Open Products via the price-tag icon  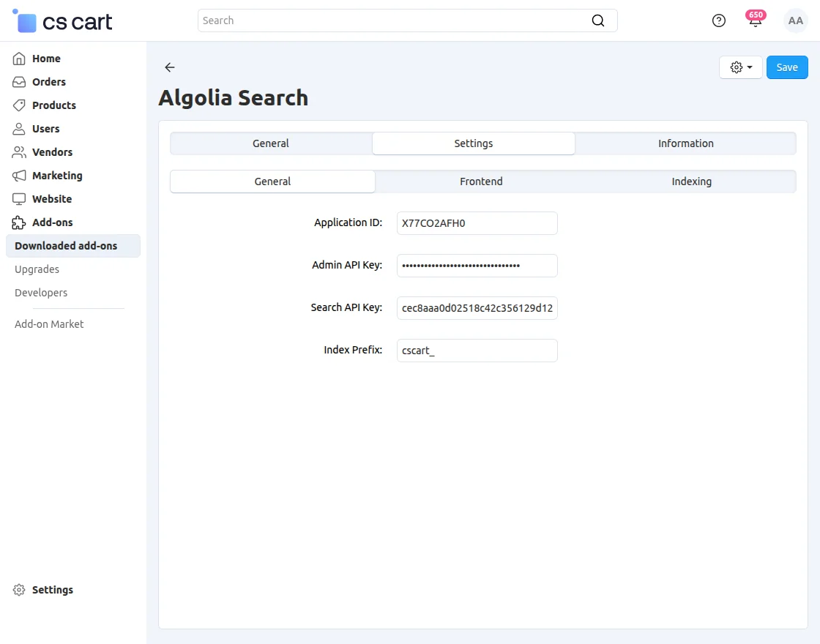[x=18, y=105]
